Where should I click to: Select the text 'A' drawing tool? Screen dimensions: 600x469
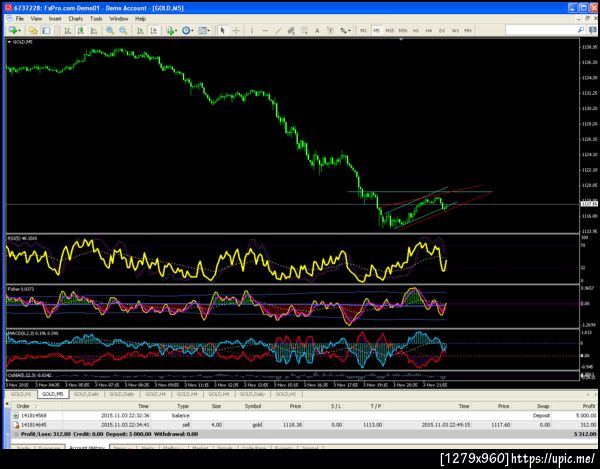(x=317, y=31)
